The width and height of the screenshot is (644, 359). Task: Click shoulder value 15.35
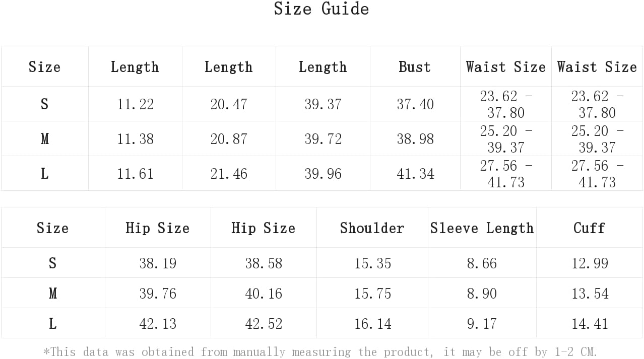tap(372, 263)
